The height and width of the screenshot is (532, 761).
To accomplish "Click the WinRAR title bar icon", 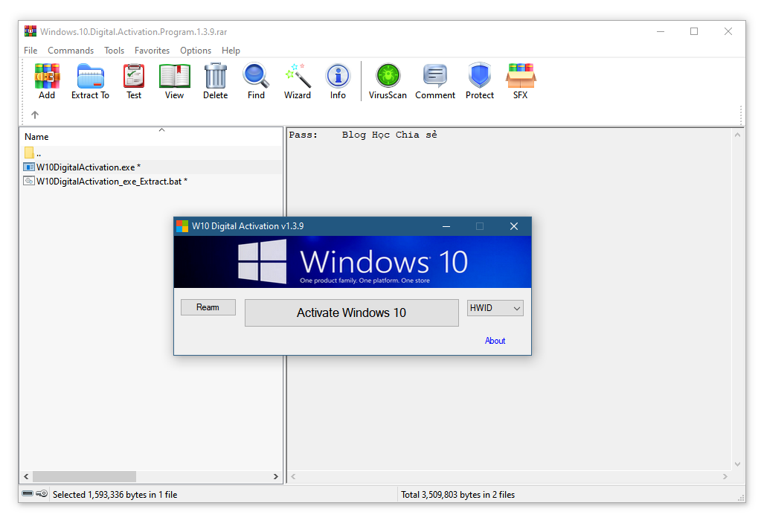I will (x=30, y=31).
